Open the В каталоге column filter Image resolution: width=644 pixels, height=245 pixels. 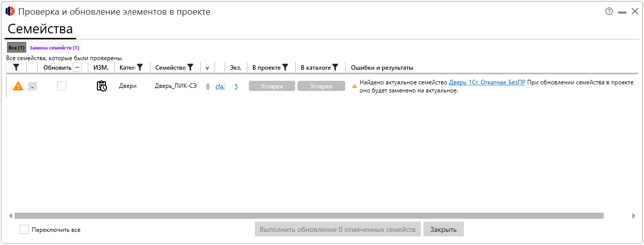pyautogui.click(x=335, y=67)
